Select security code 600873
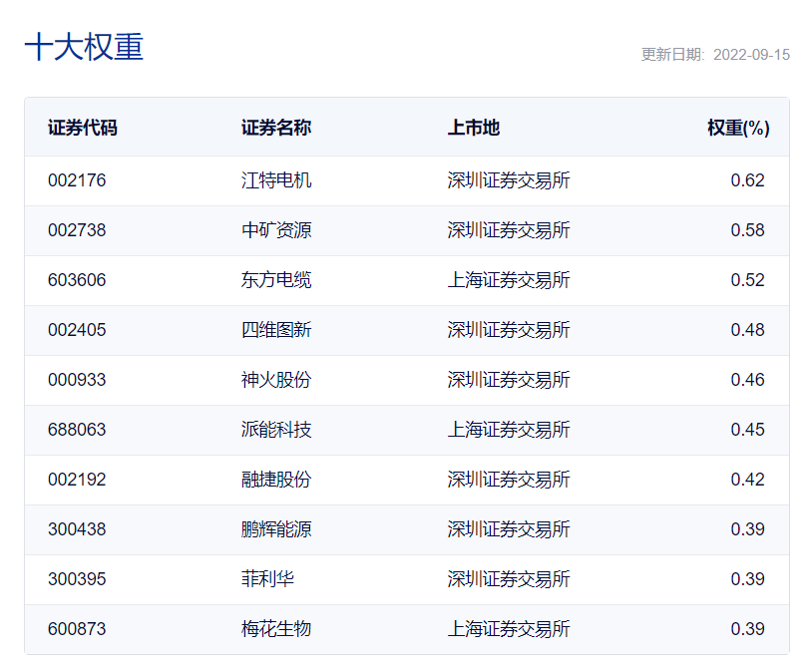Viewport: 812px width, 665px height. (x=77, y=629)
